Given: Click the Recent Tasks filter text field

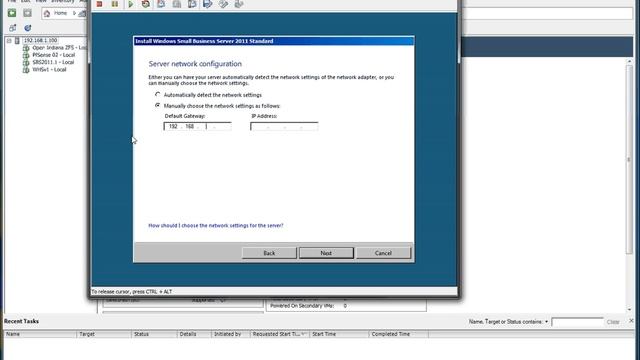Looking at the screenshot, I should point(577,322).
